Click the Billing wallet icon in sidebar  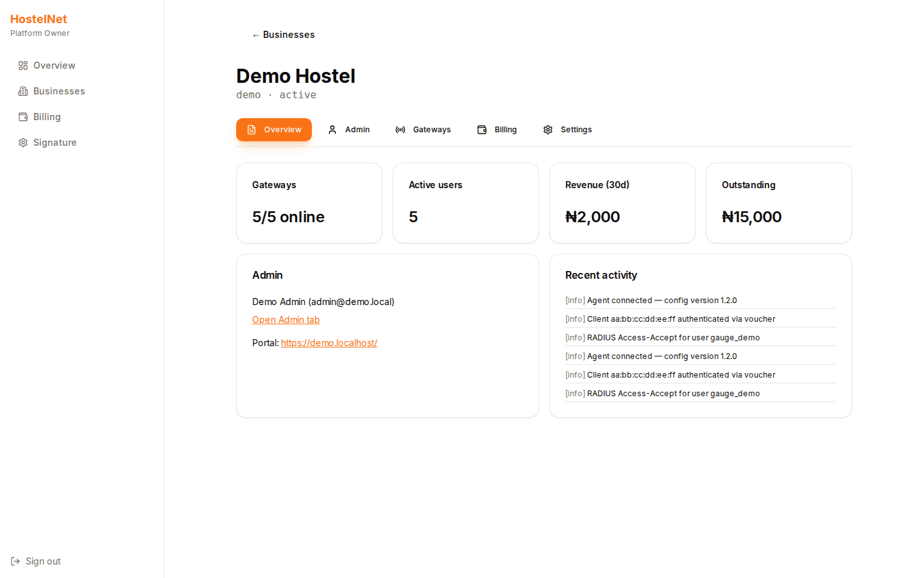pyautogui.click(x=23, y=117)
